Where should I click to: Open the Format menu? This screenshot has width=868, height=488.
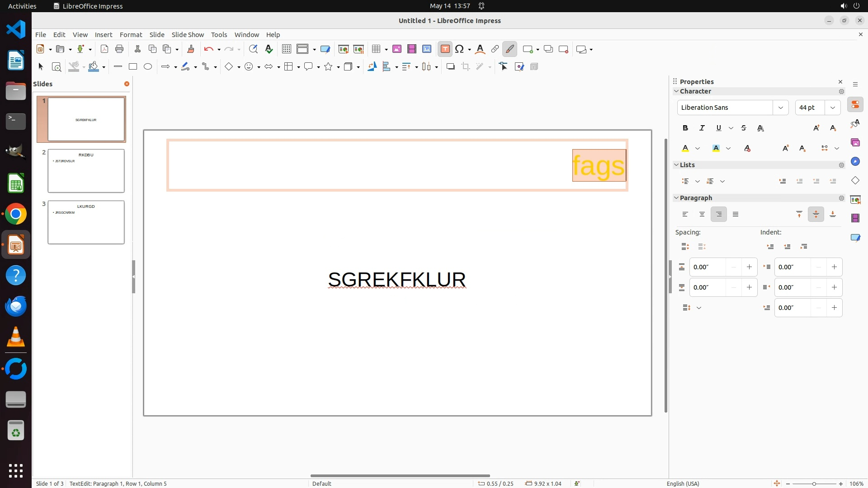(131, 35)
